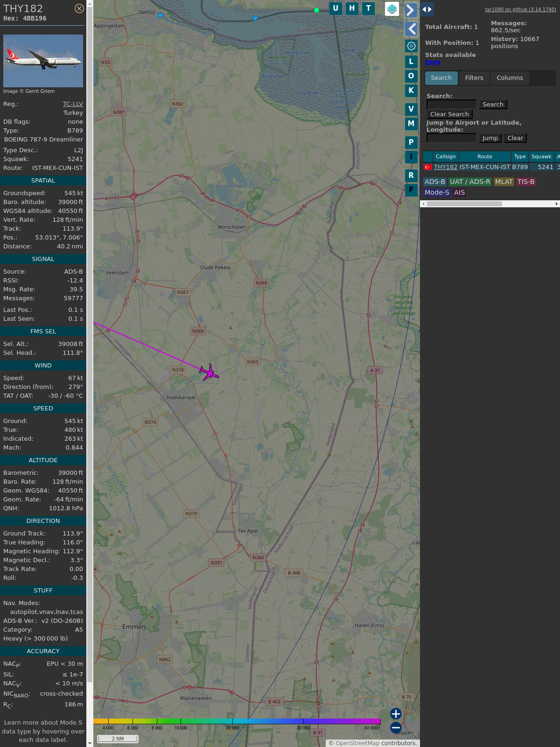Screen dimensions: 560x747
Task: Toggle the ADS-B source legend
Action: pos(435,182)
